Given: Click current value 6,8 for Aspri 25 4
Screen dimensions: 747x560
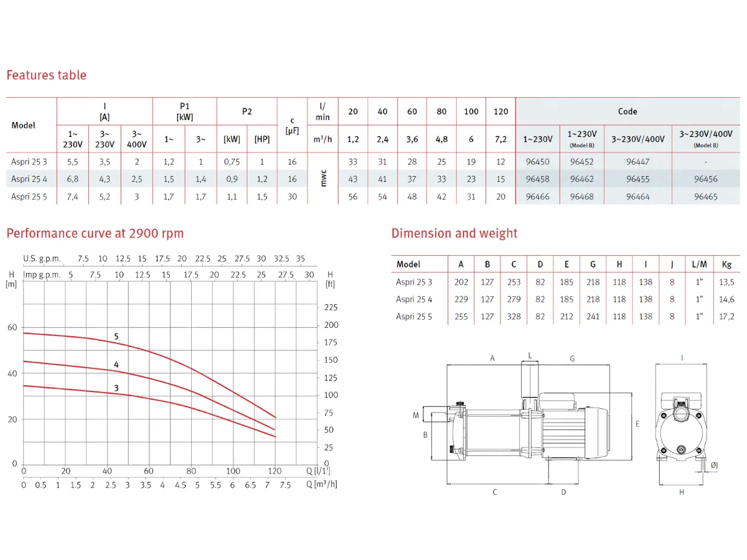Looking at the screenshot, I should [x=72, y=179].
